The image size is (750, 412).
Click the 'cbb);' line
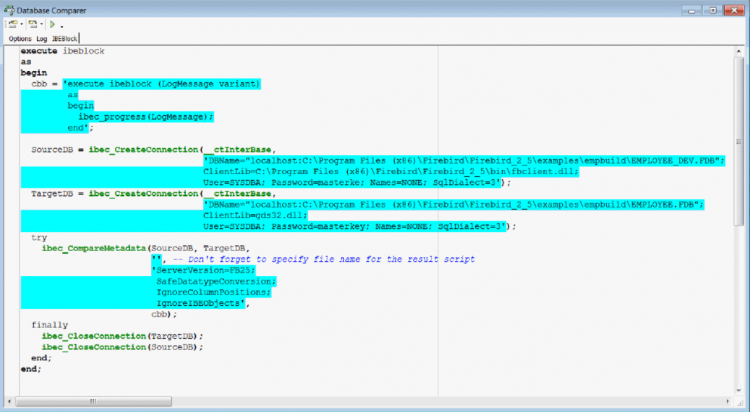point(164,314)
